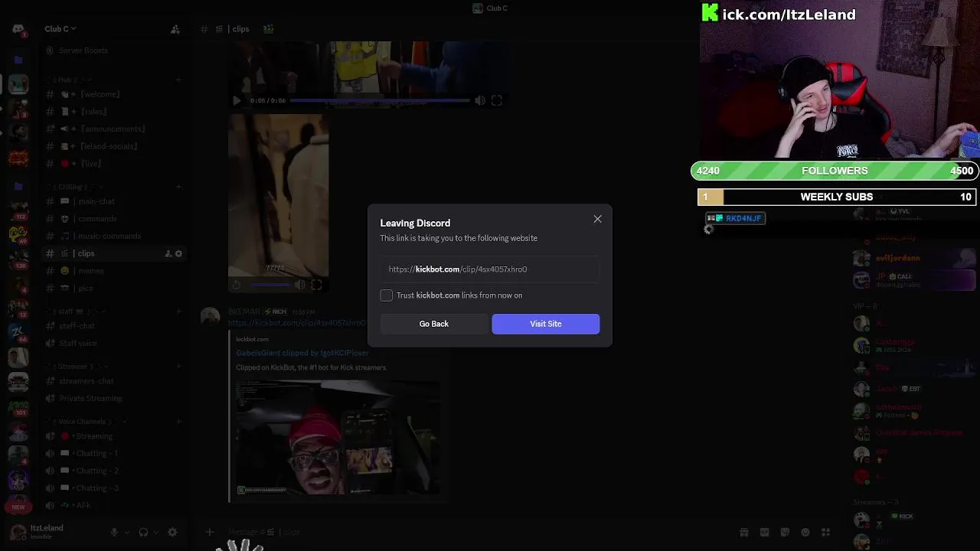980x551 pixels.
Task: Add a channel to the Hub category
Action: [178, 80]
